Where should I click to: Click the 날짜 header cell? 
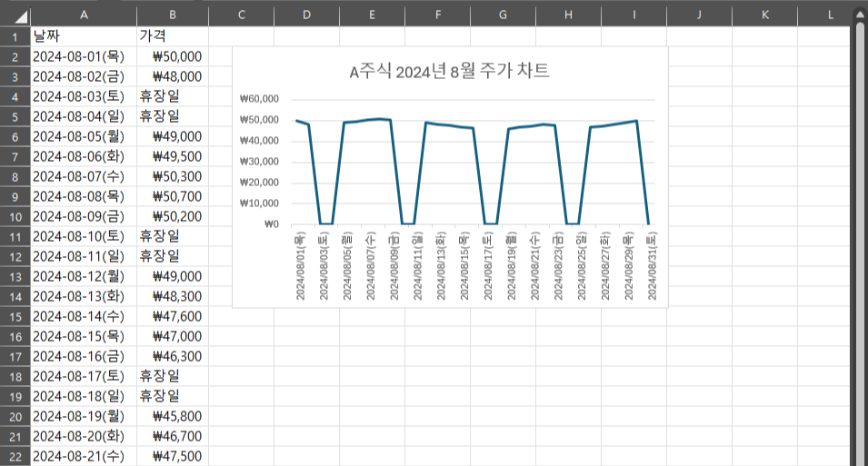click(84, 36)
